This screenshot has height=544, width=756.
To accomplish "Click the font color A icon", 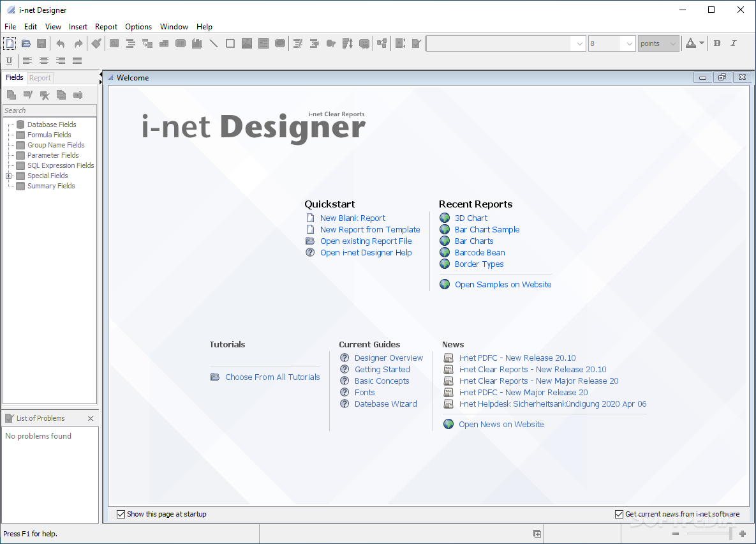I will (690, 43).
